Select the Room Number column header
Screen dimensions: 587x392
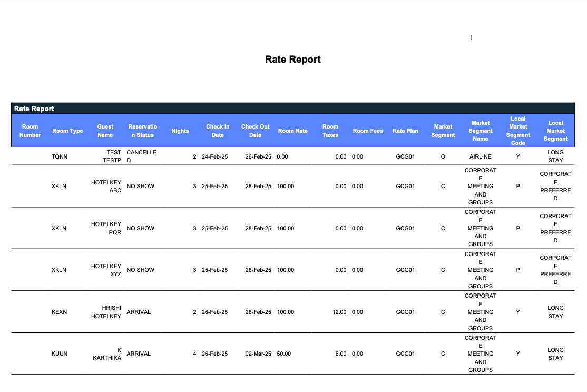(30, 131)
